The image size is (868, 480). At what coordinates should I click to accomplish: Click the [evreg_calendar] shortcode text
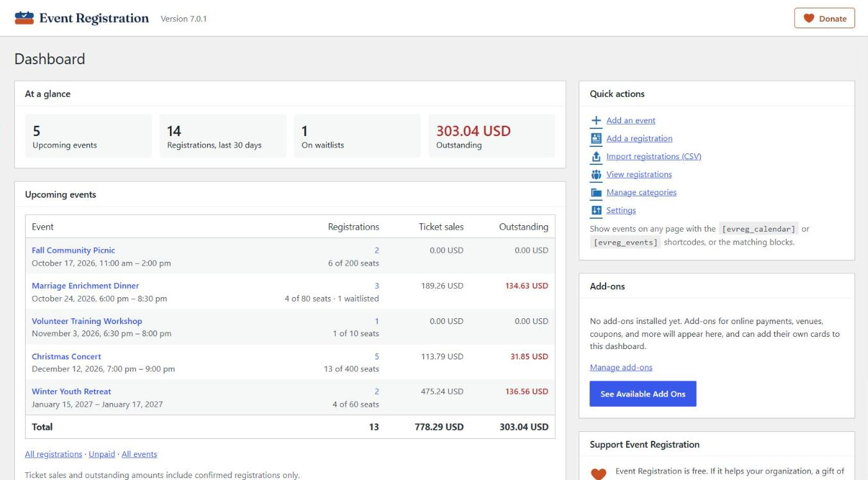[x=758, y=229]
